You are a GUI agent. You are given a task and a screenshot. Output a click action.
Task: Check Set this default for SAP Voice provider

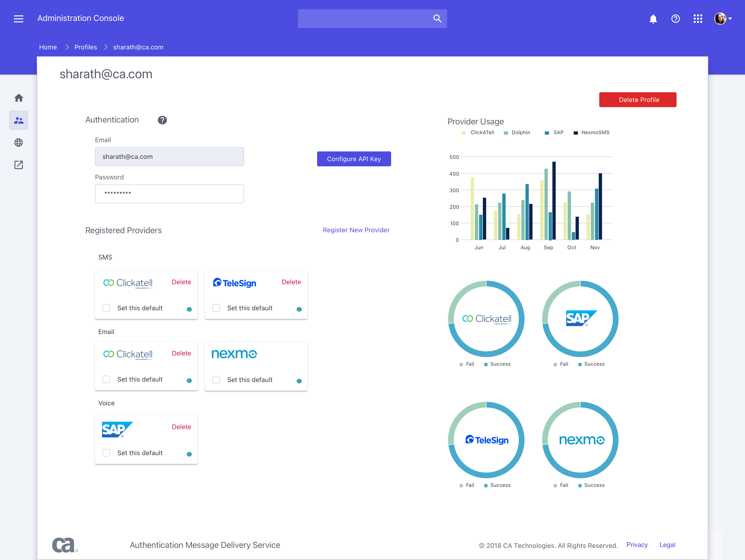(106, 453)
